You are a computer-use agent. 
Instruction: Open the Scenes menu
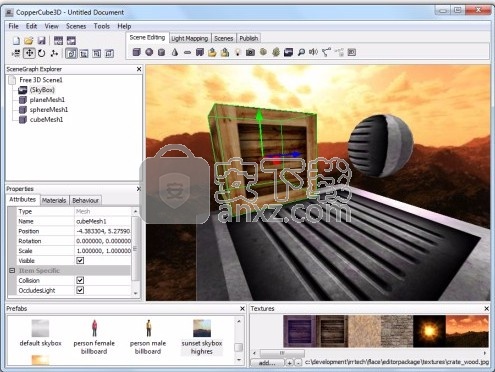76,26
